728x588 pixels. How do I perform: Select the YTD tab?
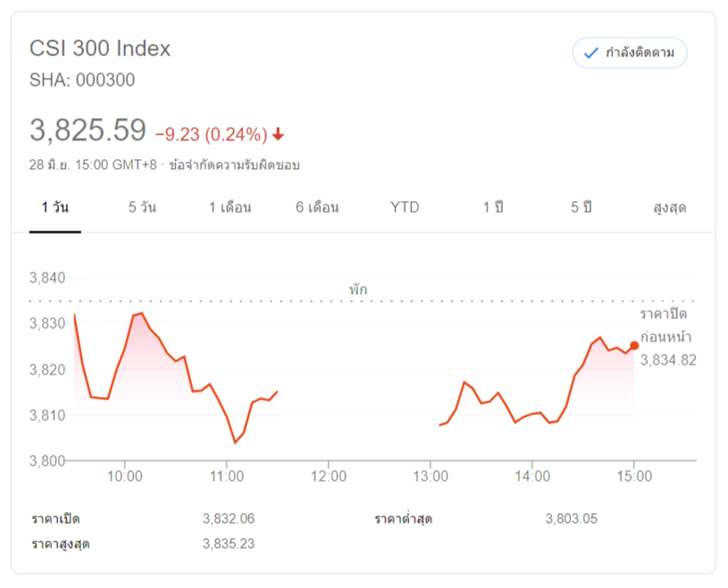click(405, 207)
